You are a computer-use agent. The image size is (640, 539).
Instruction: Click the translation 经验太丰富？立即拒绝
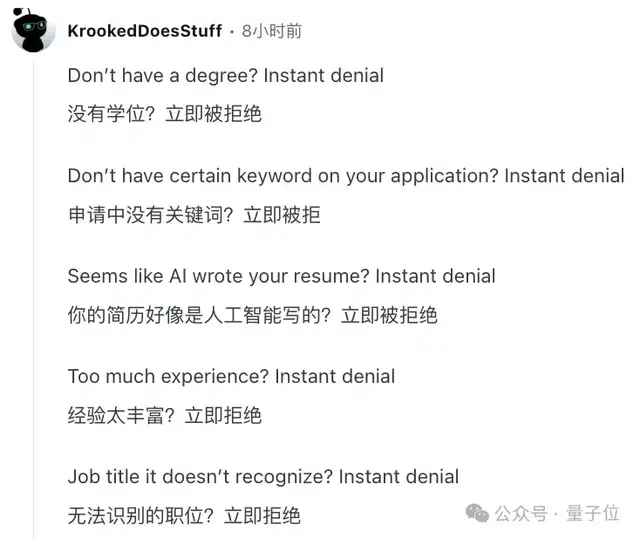point(164,415)
